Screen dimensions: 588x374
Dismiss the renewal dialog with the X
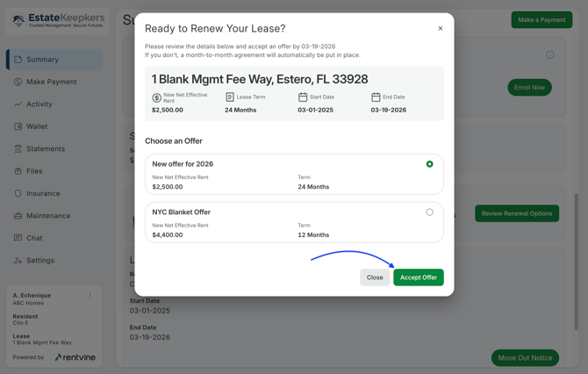(441, 29)
